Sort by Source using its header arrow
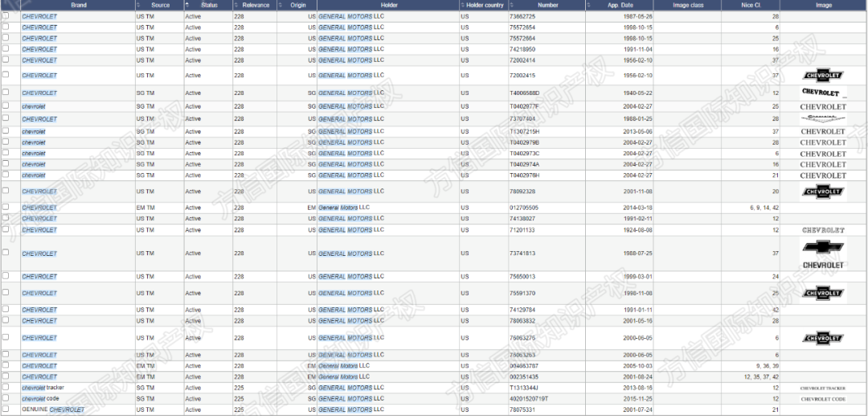Viewport: 868px width, 416px height. click(x=138, y=5)
